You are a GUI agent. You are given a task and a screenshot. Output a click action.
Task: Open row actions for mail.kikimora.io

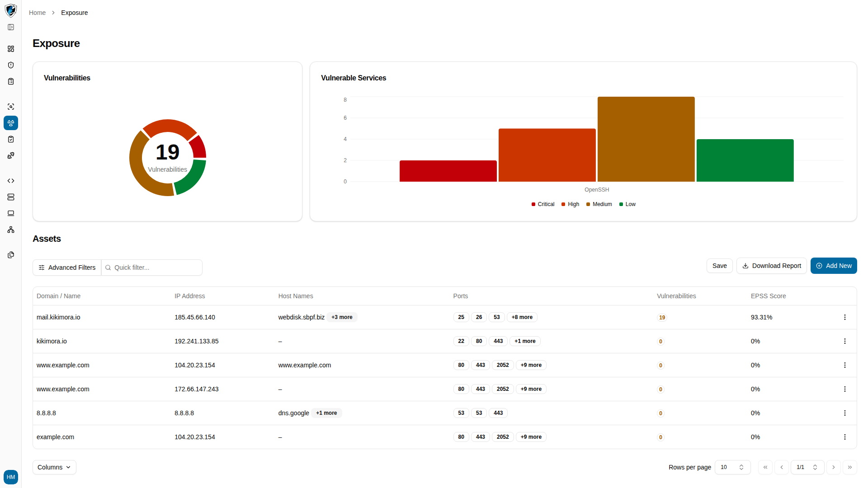[x=844, y=317]
